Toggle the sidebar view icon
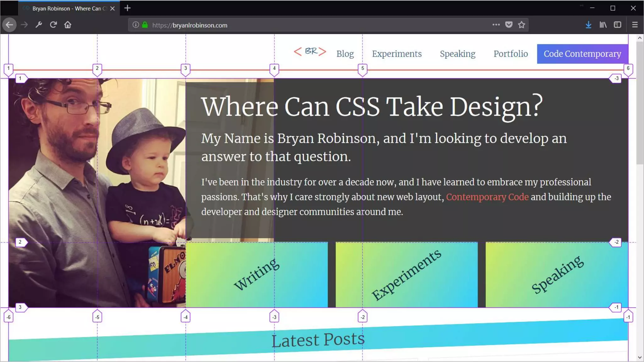Screen dimensions: 644x362 (x=617, y=25)
